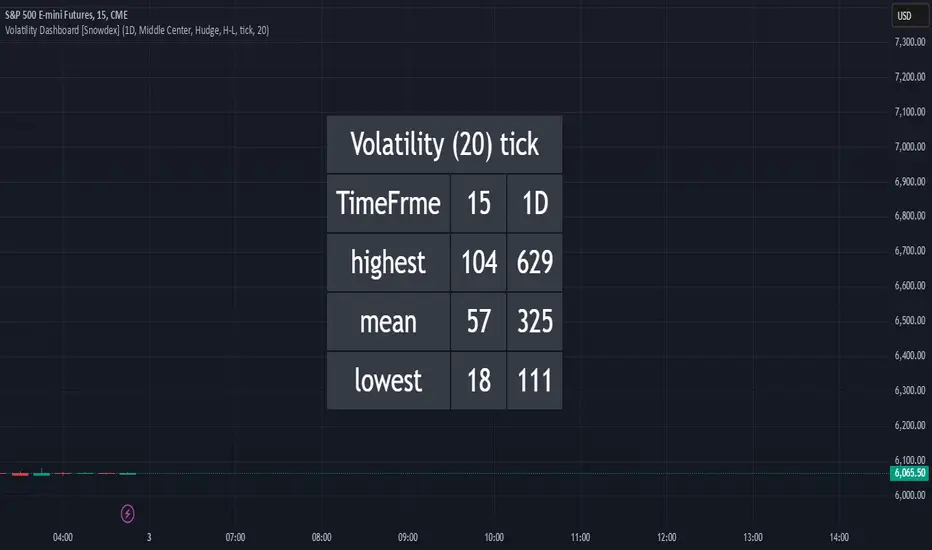932x550 pixels.
Task: Select the TimeFrme cell in the table
Action: 388,203
